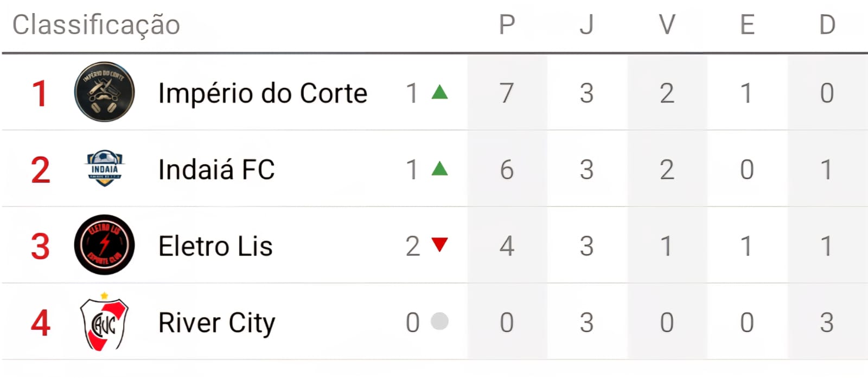
Task: Click the Império do Corte team logo
Action: (x=104, y=92)
